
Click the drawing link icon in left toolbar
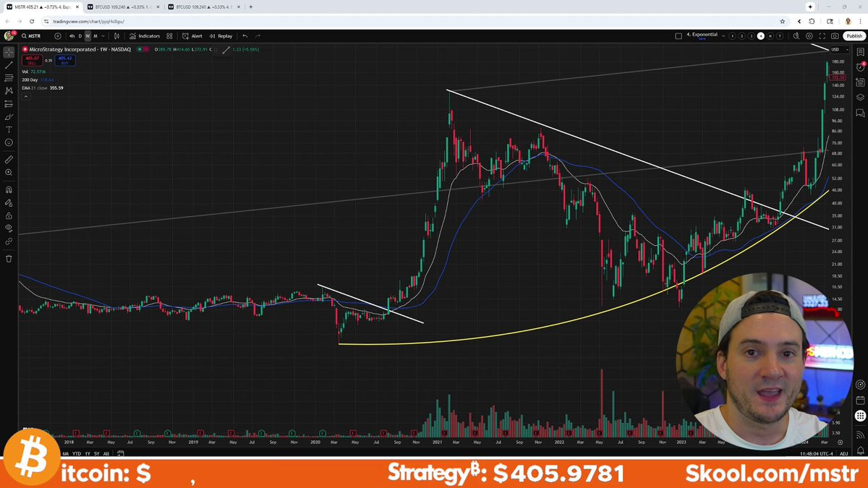pos(9,241)
